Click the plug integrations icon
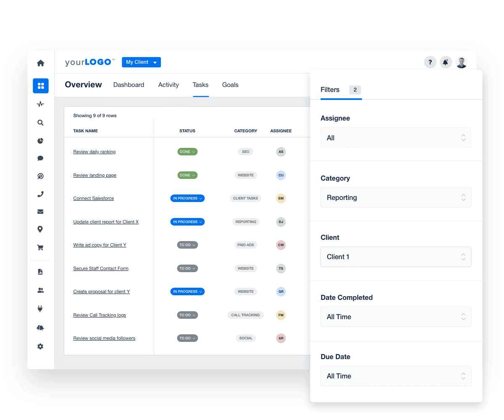This screenshot has height=420, width=504. tap(40, 309)
